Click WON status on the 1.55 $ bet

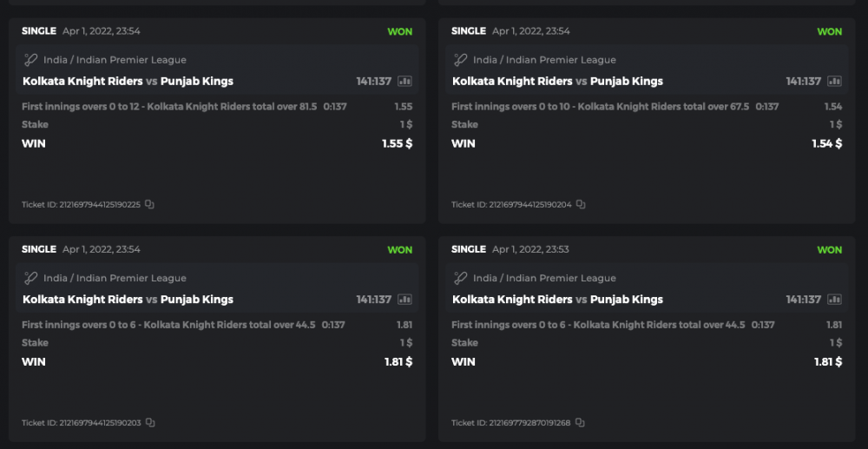click(x=399, y=31)
